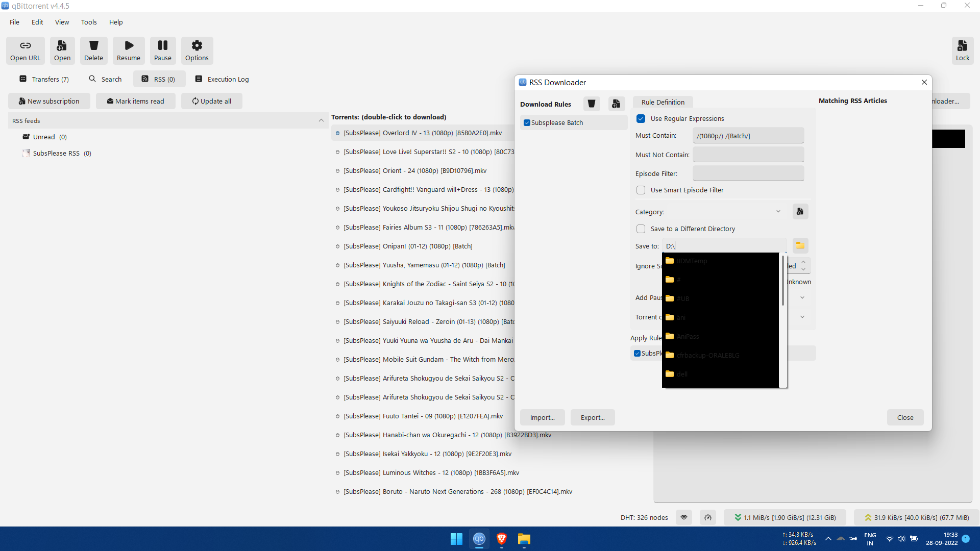Check Save to a Different Directory

click(x=641, y=229)
